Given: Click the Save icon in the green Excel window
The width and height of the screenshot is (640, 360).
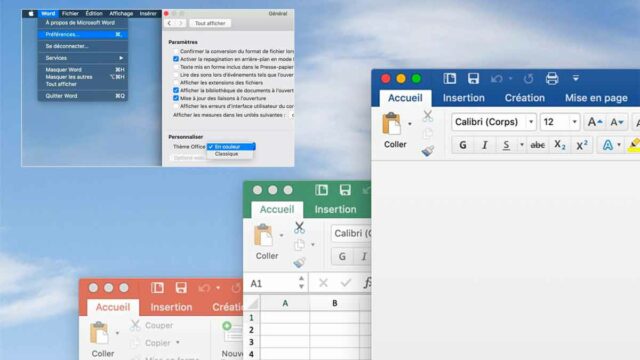Looking at the screenshot, I should tap(345, 190).
